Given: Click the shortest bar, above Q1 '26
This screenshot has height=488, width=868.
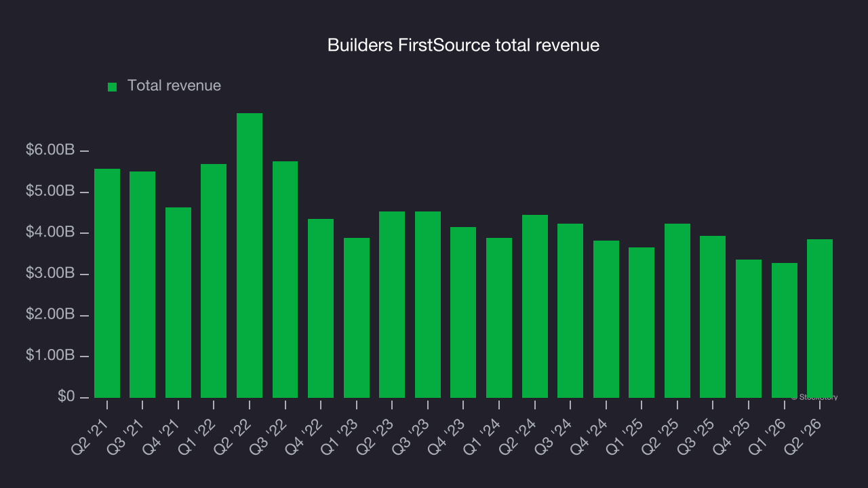Looking at the screenshot, I should pyautogui.click(x=785, y=330).
